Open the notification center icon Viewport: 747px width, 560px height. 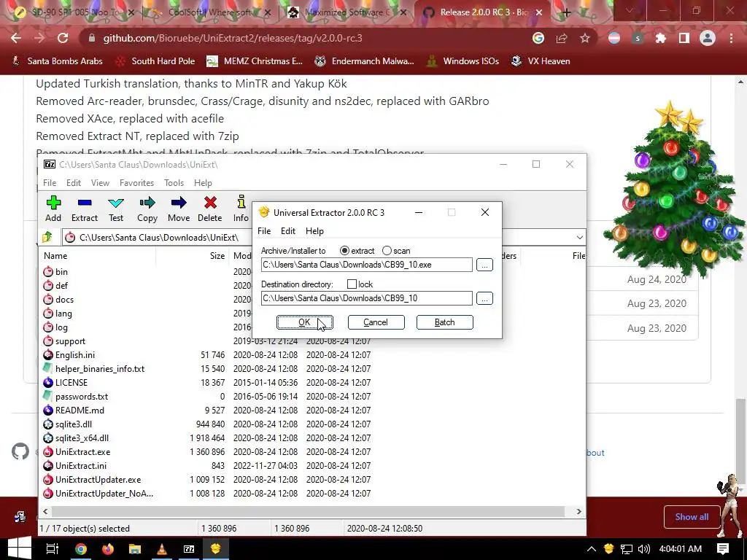pos(723,548)
